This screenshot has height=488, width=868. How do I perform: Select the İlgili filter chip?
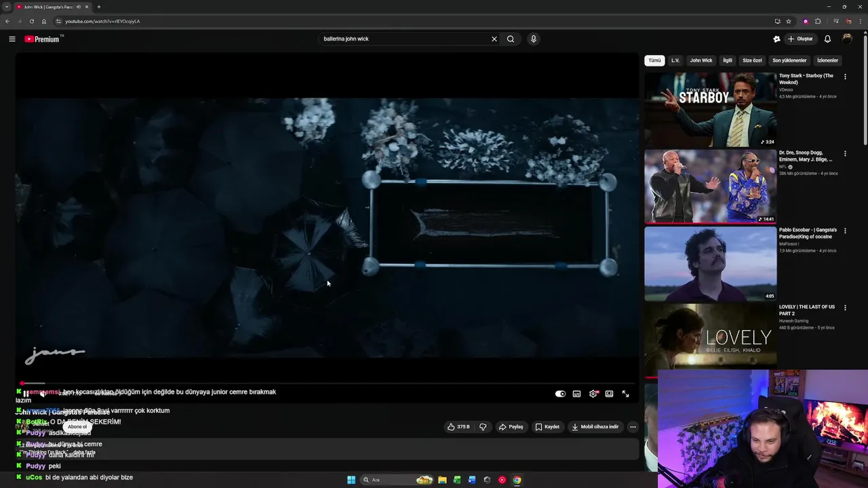(728, 60)
